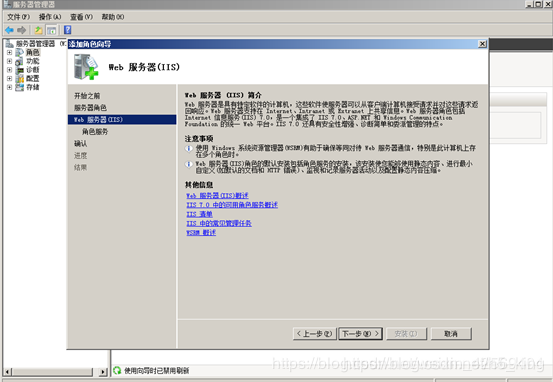The image size is (553, 382).
Task: Click the 使用向导时已禁用刷新 status text
Action: tap(157, 371)
